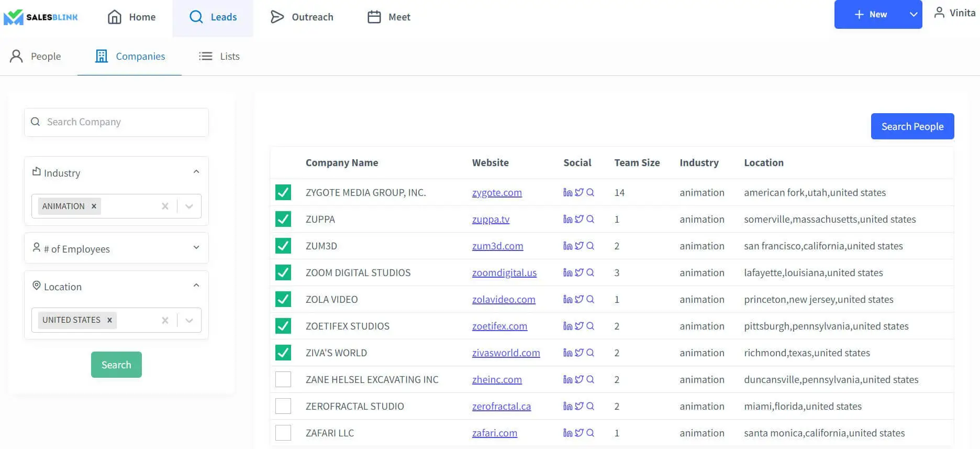Uncheck the ZUPPA company checkbox
The image size is (980, 449).
283,219
